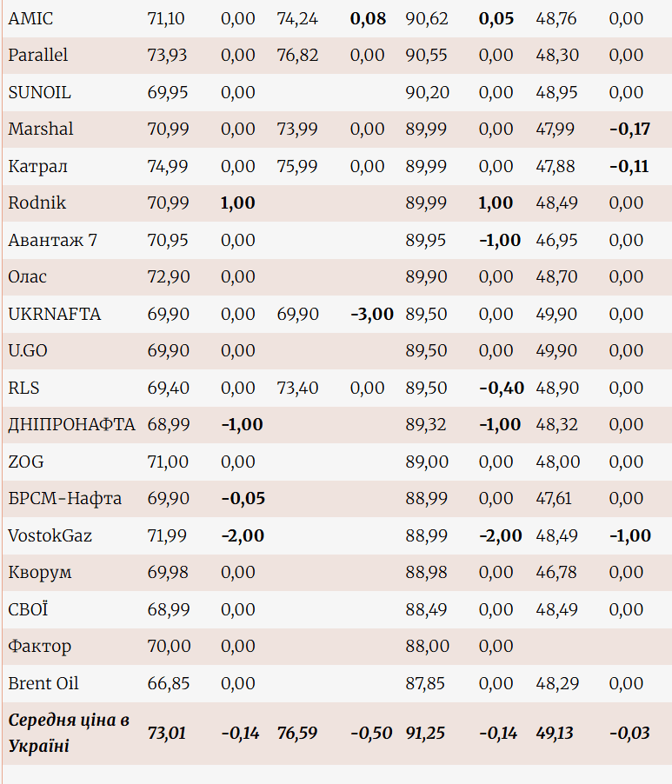Select the Parallel row label
The image size is (672, 784).
pos(38,56)
